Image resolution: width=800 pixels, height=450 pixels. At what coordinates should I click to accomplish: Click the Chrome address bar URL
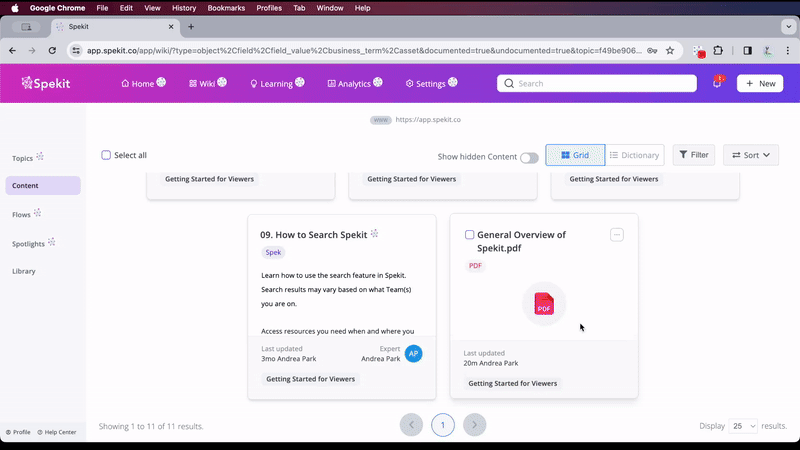[x=364, y=51]
